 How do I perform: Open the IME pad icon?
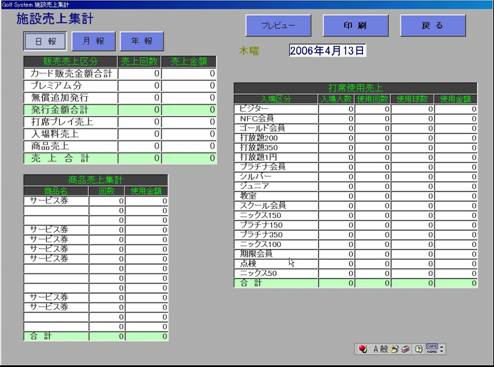click(395, 349)
